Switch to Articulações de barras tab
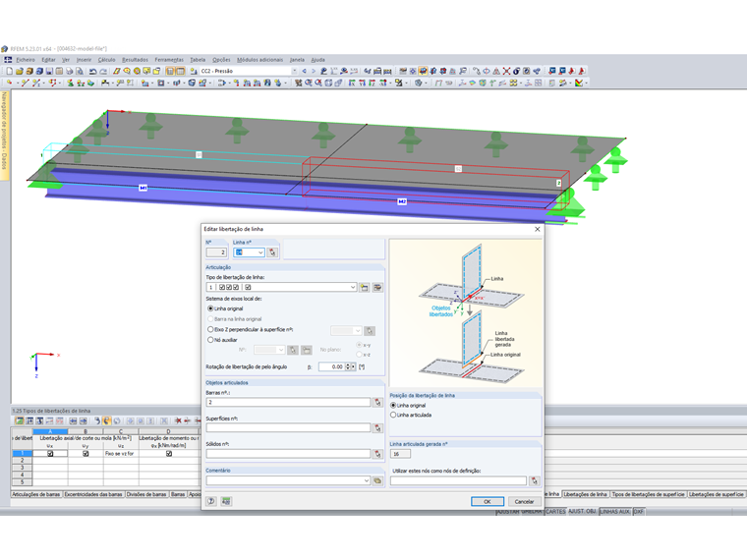This screenshot has width=747, height=560. [x=36, y=494]
